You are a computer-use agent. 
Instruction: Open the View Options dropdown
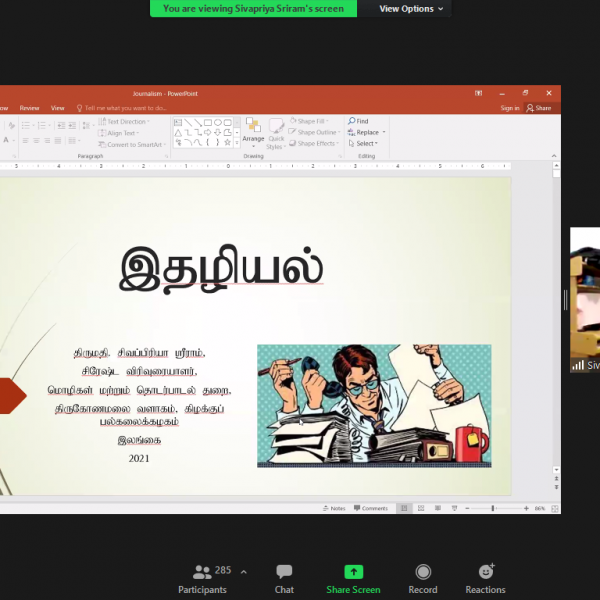tap(411, 8)
